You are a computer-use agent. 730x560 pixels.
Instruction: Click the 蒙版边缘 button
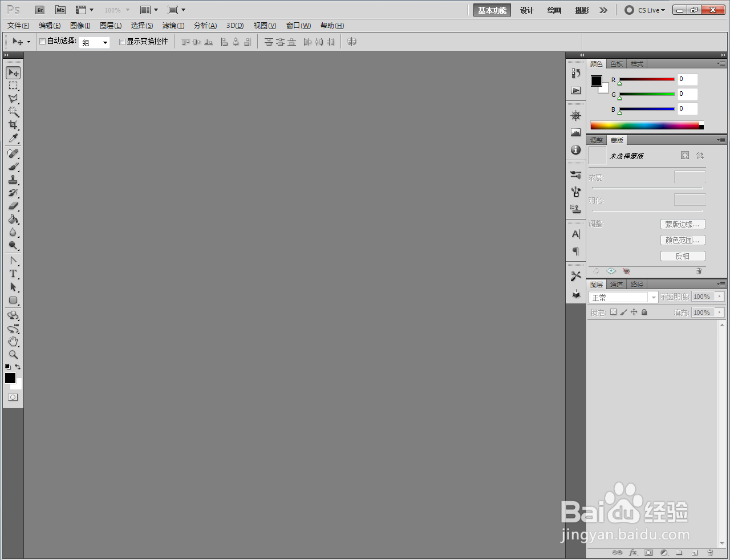tap(683, 224)
